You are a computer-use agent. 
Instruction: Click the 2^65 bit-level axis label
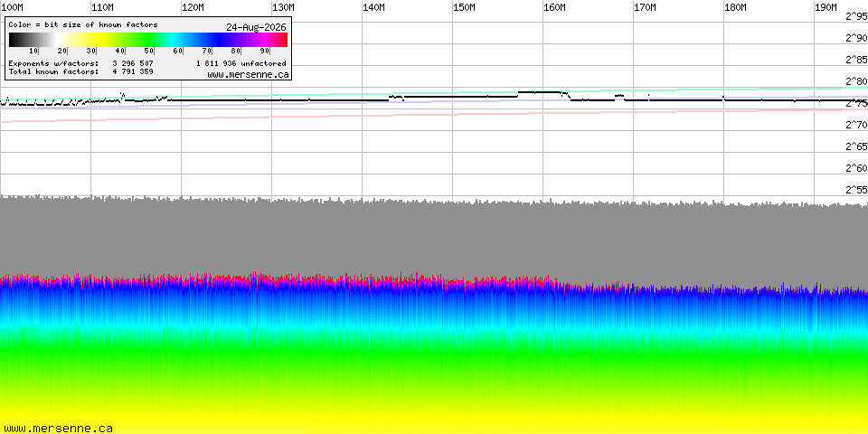pyautogui.click(x=856, y=146)
